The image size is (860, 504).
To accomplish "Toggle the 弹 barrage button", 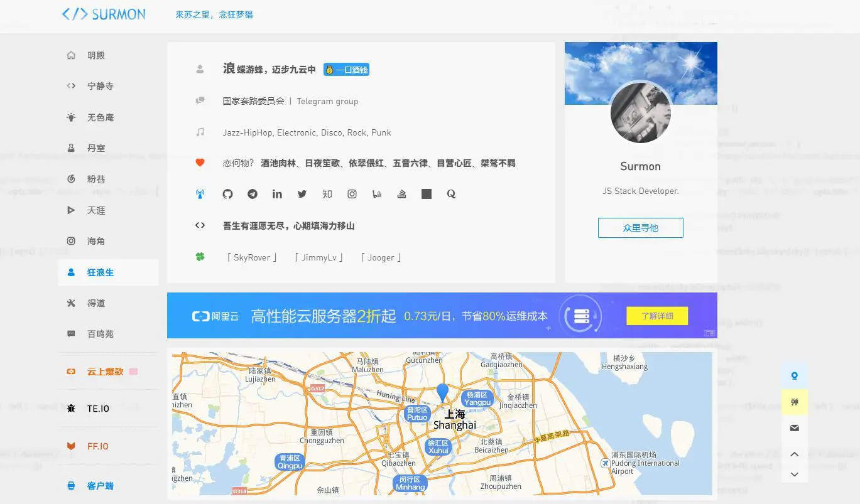I will tap(794, 401).
